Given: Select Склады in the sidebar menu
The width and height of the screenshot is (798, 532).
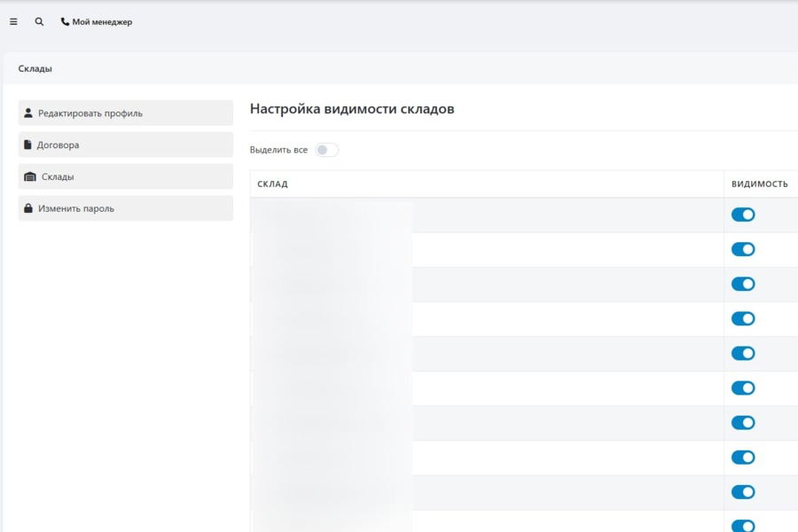Looking at the screenshot, I should (126, 176).
